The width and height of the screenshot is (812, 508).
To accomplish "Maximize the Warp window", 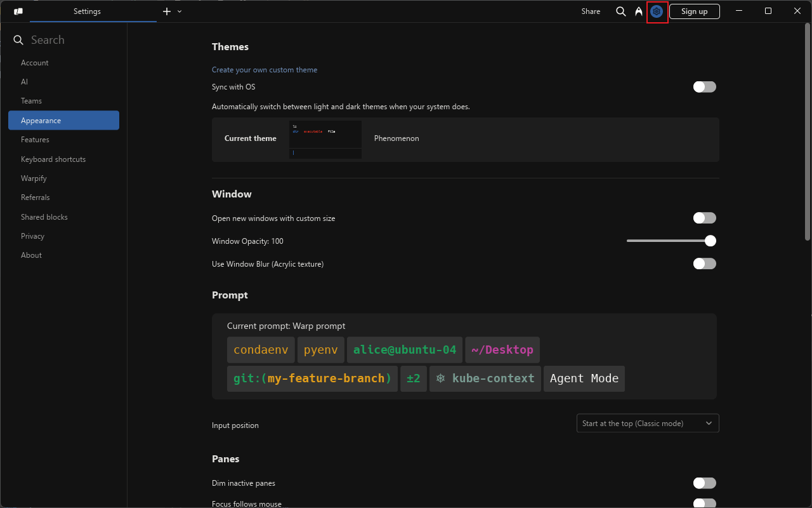I will [x=768, y=11].
